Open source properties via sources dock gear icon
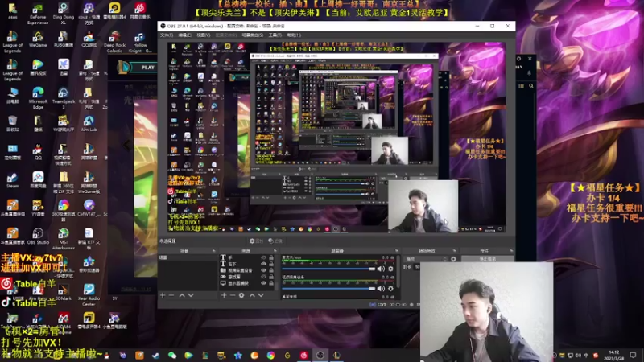644x362 pixels. [242, 295]
